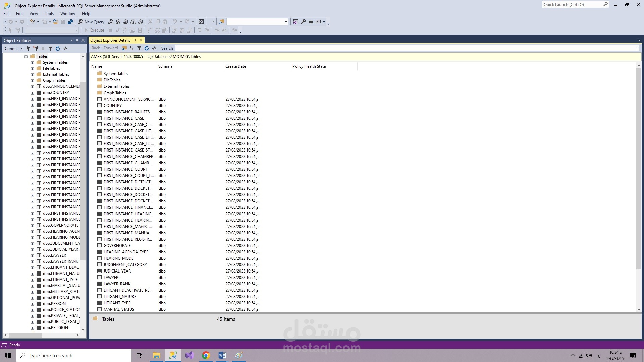The width and height of the screenshot is (644, 362).
Task: Expand dbo.COUNTRY table in the tree
Action: pyautogui.click(x=32, y=93)
